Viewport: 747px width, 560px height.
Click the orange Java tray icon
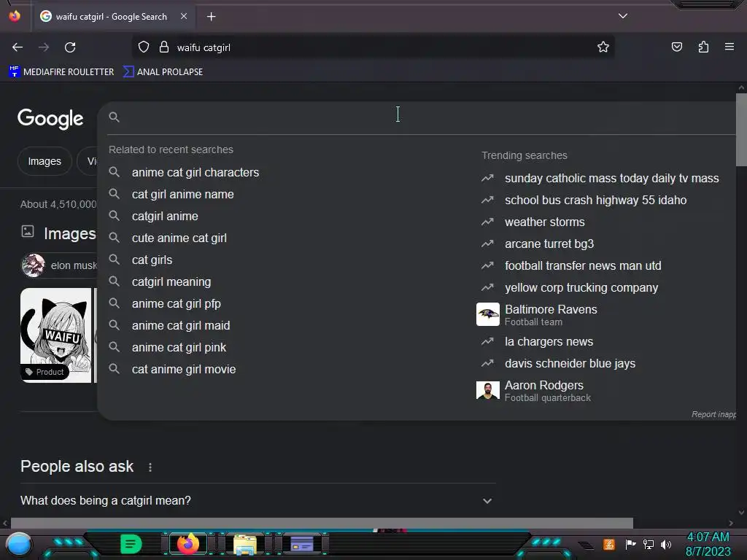coord(609,544)
